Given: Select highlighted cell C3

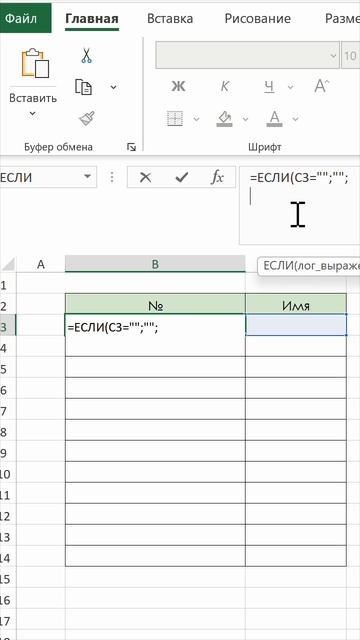Looking at the screenshot, I should pos(296,325).
